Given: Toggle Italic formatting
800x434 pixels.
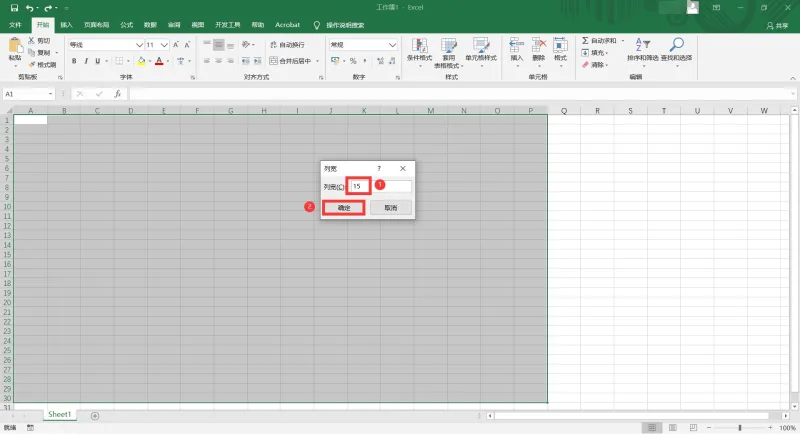Looking at the screenshot, I should tap(86, 61).
